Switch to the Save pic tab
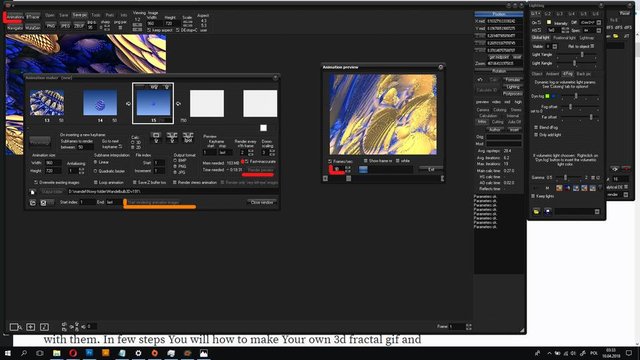Screen dimensions: 640x360 pos(80,15)
